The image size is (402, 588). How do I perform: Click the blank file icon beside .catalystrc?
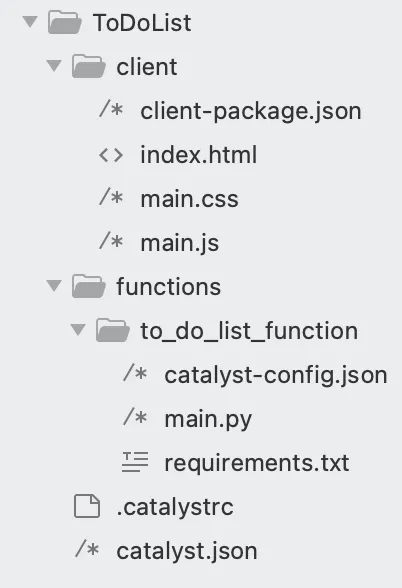87,506
